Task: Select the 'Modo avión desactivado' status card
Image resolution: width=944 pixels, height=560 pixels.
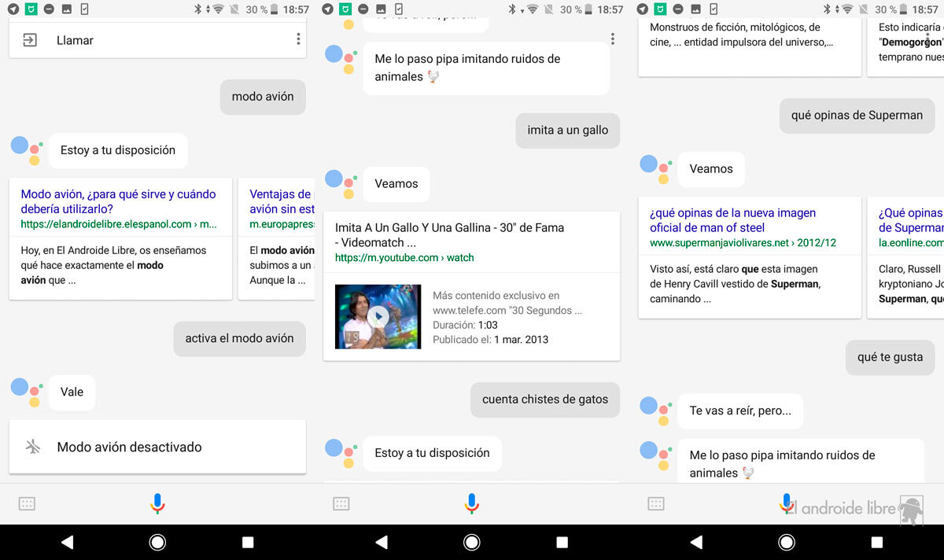Action: click(x=157, y=447)
